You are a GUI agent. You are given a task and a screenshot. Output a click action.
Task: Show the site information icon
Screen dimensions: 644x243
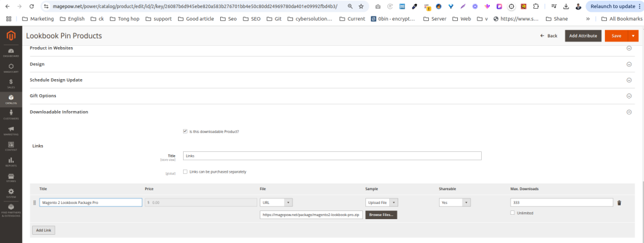click(x=46, y=6)
